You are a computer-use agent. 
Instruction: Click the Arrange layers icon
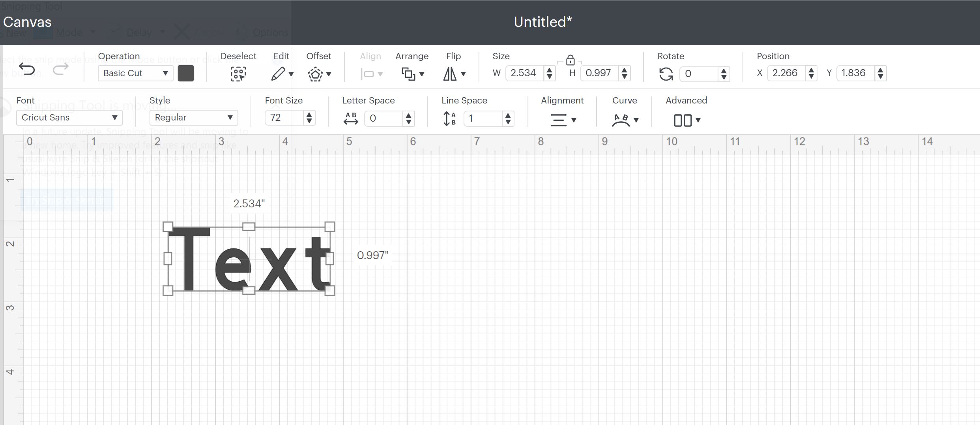pyautogui.click(x=408, y=74)
